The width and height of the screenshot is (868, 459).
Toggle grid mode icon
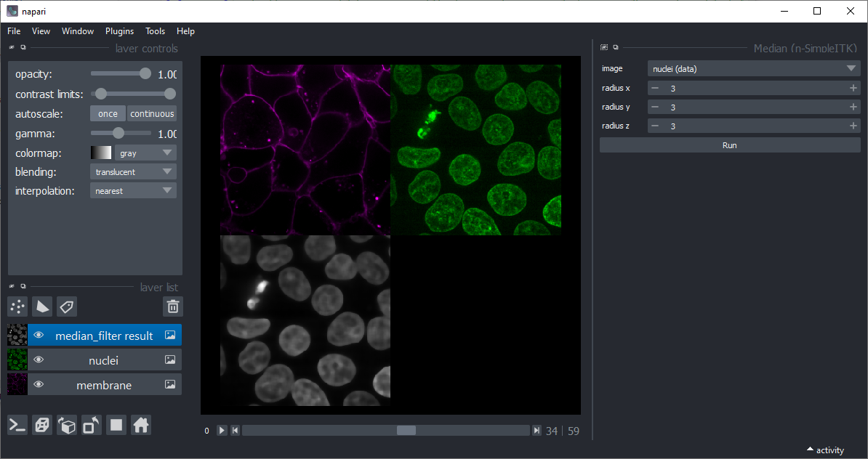coord(116,426)
